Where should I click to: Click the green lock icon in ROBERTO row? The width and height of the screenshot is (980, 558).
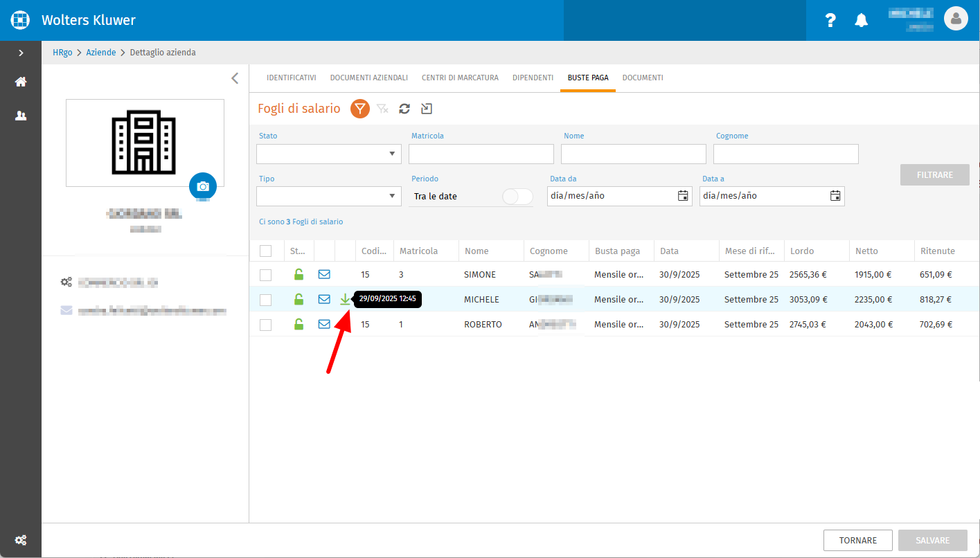(x=299, y=324)
